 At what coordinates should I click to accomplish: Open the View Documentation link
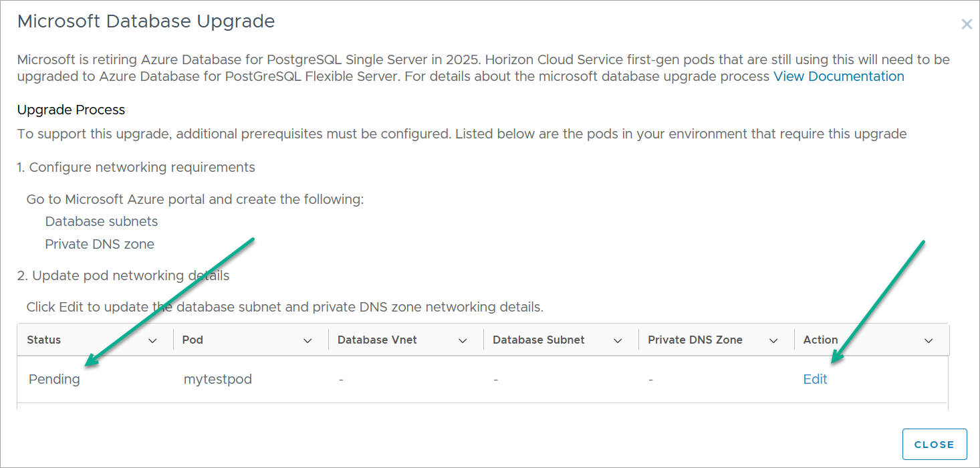coord(839,76)
